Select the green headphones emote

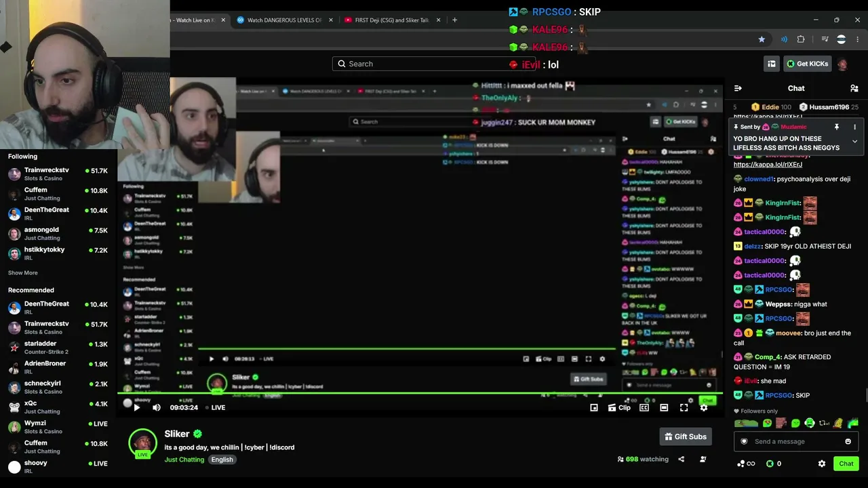(809, 424)
